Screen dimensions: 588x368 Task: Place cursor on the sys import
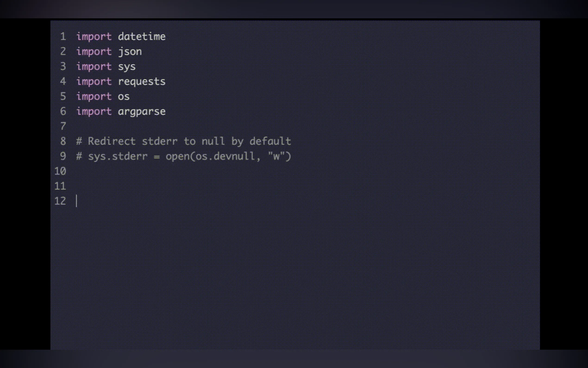point(127,67)
